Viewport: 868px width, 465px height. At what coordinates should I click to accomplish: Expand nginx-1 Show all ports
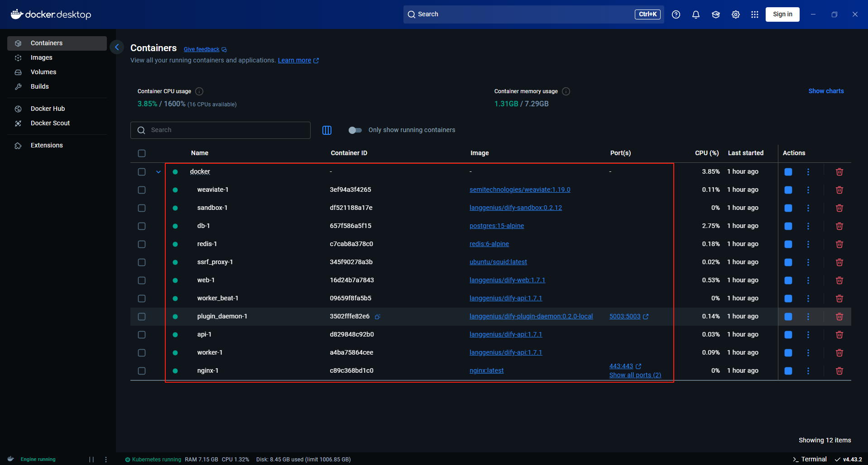point(635,375)
